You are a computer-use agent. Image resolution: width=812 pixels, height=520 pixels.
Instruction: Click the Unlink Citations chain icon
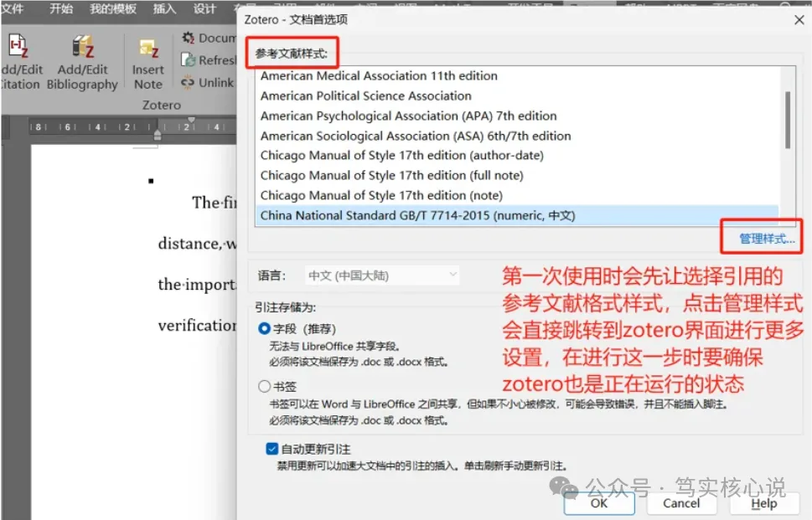[189, 82]
